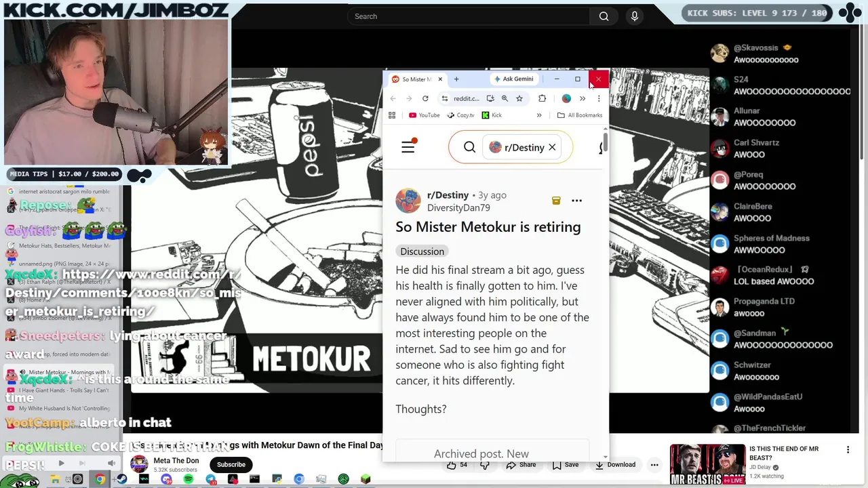Open the r/Destiny subreddit link in post header
This screenshot has height=488, width=868.
[448, 195]
